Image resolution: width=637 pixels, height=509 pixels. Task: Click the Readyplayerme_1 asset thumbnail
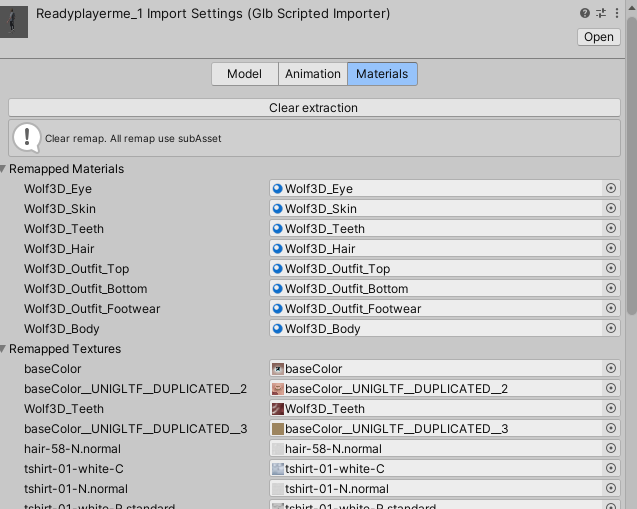(x=13, y=21)
